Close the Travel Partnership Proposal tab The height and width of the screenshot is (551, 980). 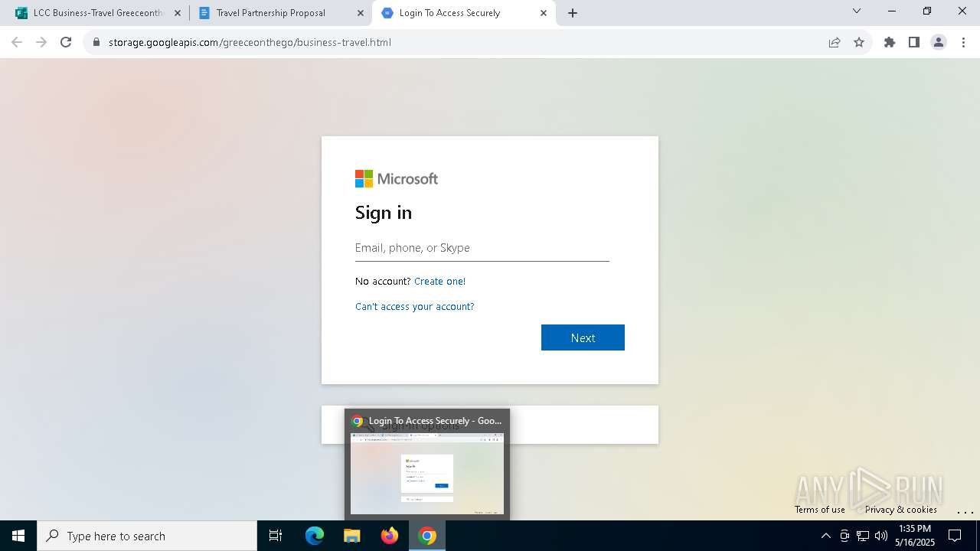pyautogui.click(x=361, y=13)
